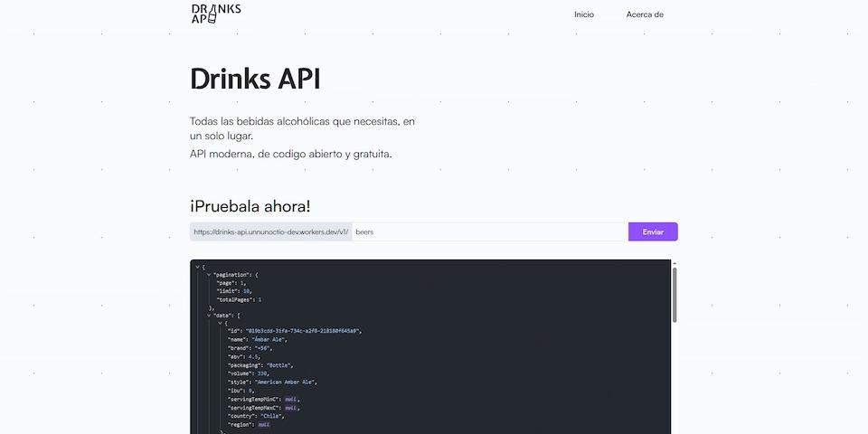
Task: Submit the request with the Enviar button
Action: tap(653, 232)
